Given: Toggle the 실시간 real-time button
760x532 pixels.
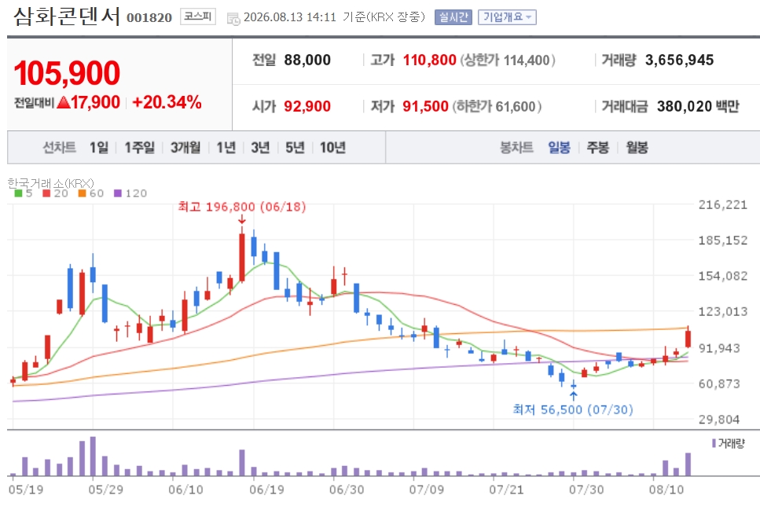Looking at the screenshot, I should (x=453, y=17).
